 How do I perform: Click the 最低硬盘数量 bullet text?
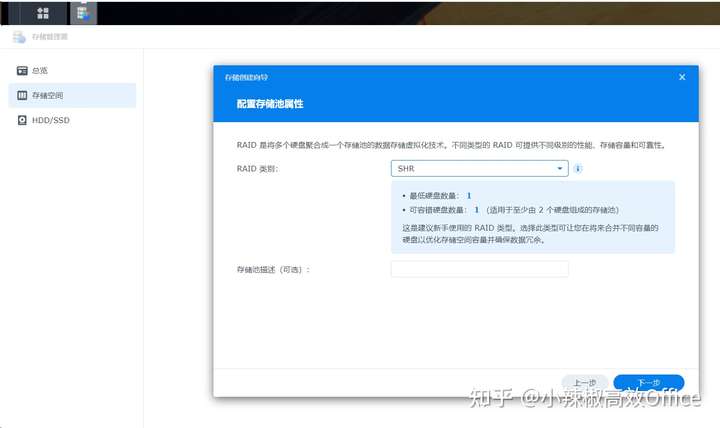click(439, 196)
